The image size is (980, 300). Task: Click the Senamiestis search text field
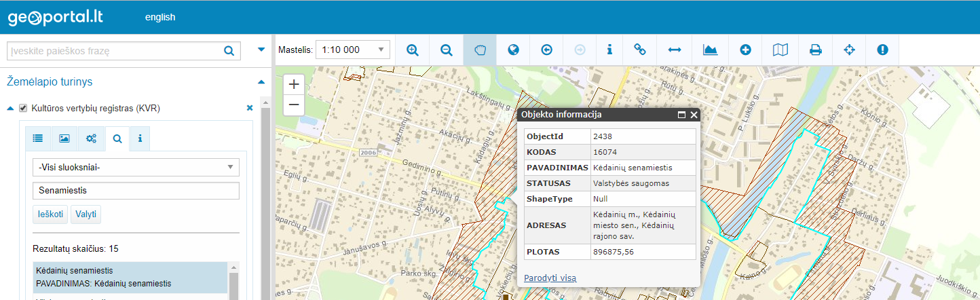coord(136,191)
